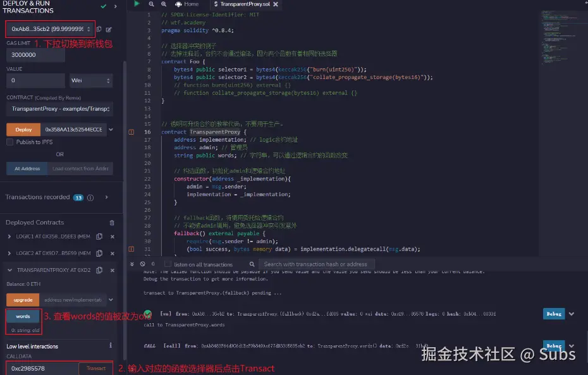The image size is (588, 375).
Task: Copy LOGIC2 contract address via clipboard icon
Action: click(x=99, y=252)
